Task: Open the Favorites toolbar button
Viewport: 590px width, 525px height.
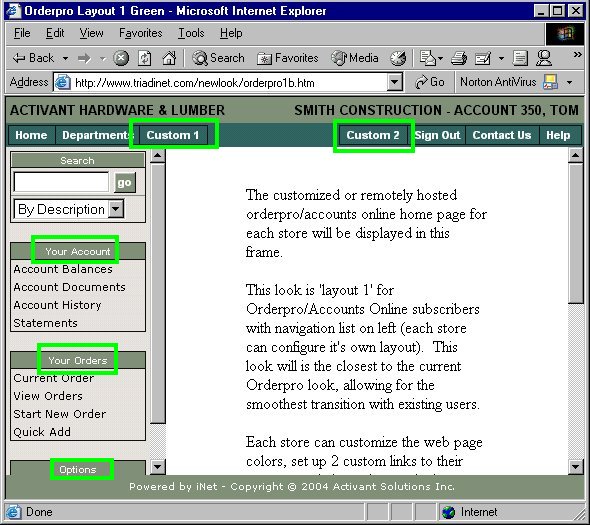Action: click(x=288, y=58)
